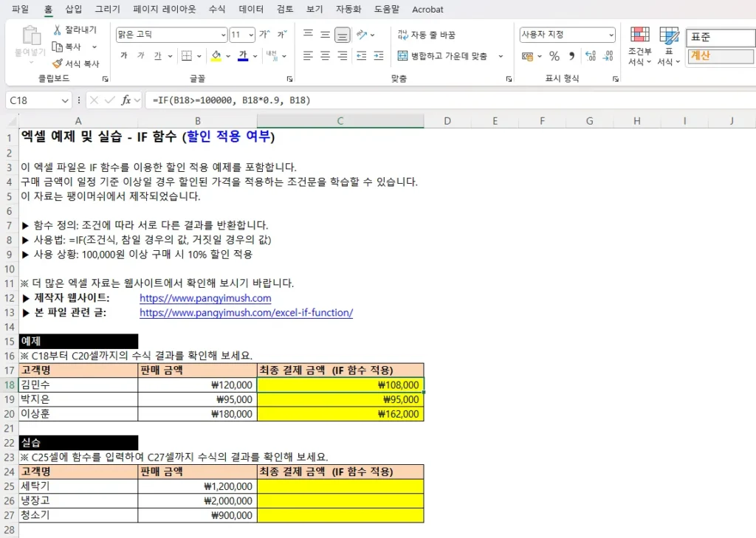Image resolution: width=756 pixels, height=538 pixels.
Task: Switch to the 데이터 (Data) tab
Action: 251,9
